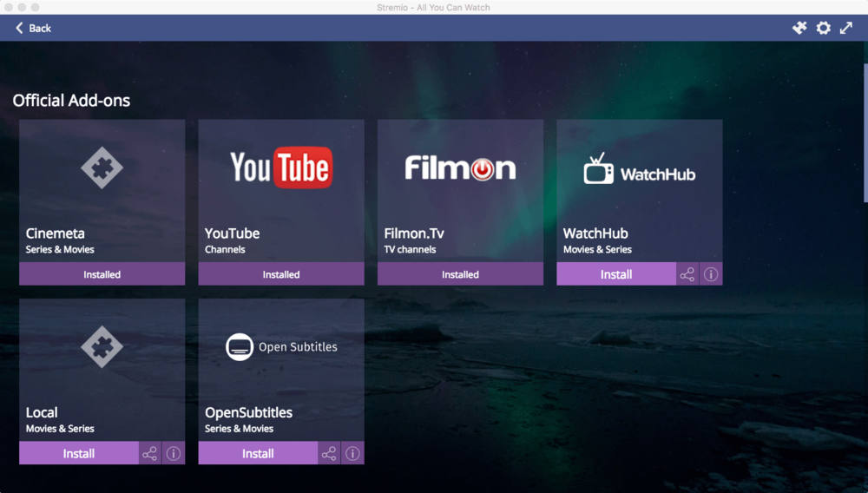Open the add-ons puzzle icon in header
Image resolution: width=868 pixels, height=493 pixels.
pyautogui.click(x=799, y=28)
